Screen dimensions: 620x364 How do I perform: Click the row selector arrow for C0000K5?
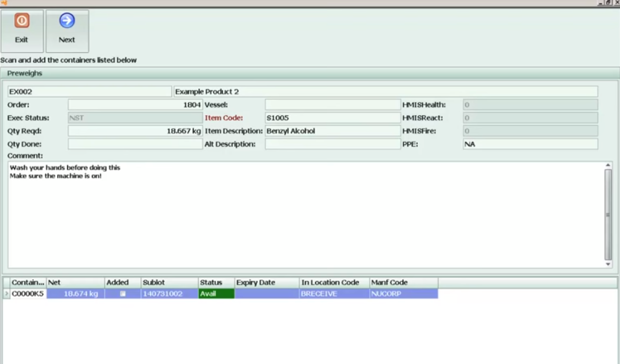point(6,294)
